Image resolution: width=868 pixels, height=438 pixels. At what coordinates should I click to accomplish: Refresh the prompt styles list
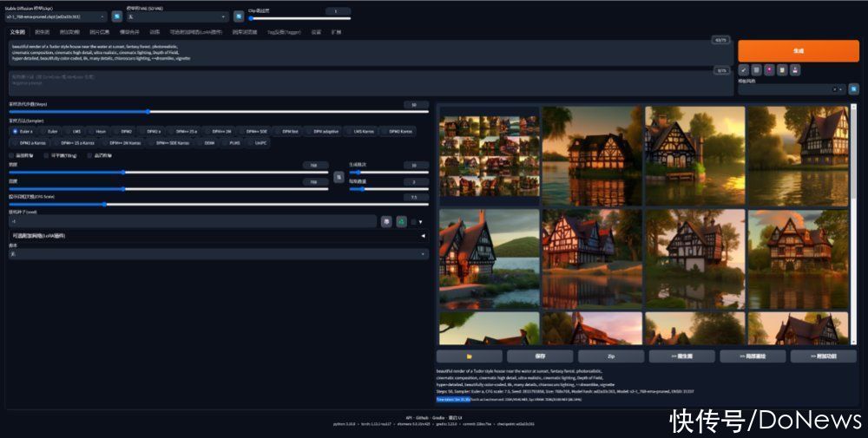coord(853,88)
